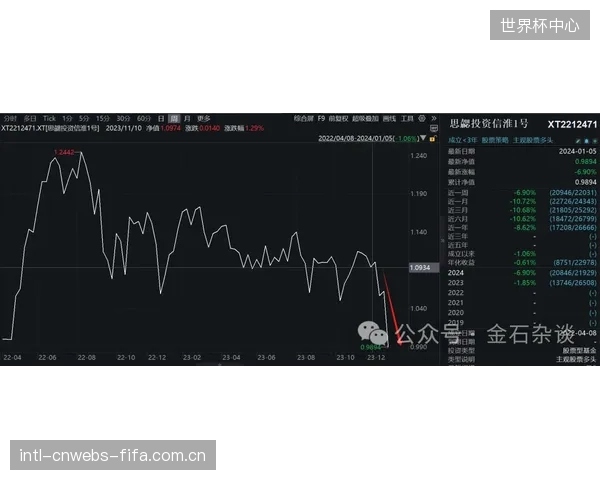The height and width of the screenshot is (480, 600).
Task: Expand more toolbar options with double chevron
Action: click(434, 118)
